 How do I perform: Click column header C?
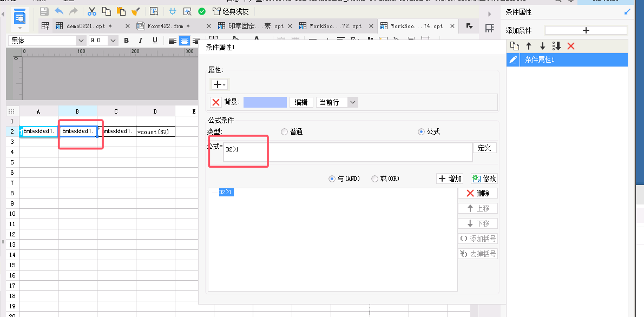pyautogui.click(x=117, y=111)
